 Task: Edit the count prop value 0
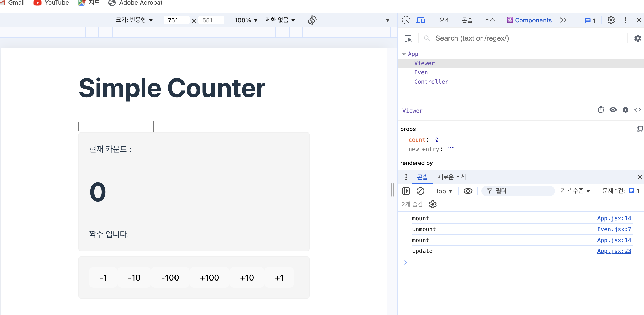coord(437,140)
